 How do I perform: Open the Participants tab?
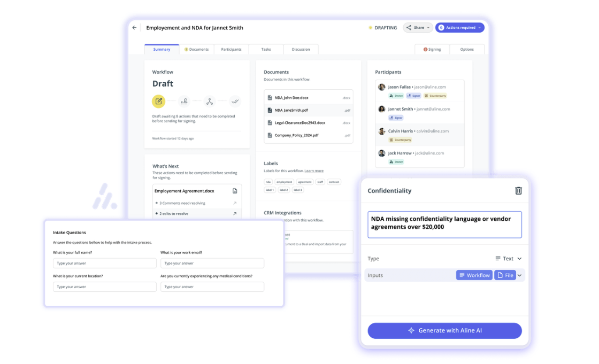pyautogui.click(x=231, y=49)
